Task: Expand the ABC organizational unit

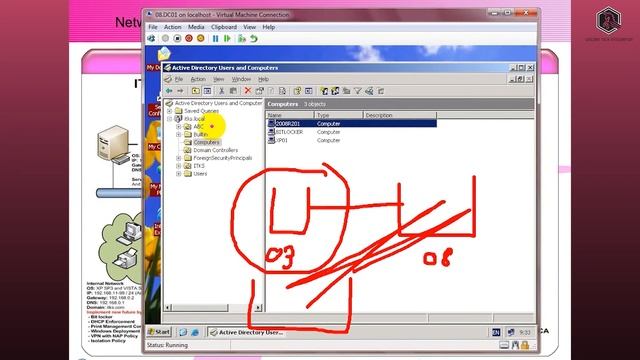Action: point(178,127)
